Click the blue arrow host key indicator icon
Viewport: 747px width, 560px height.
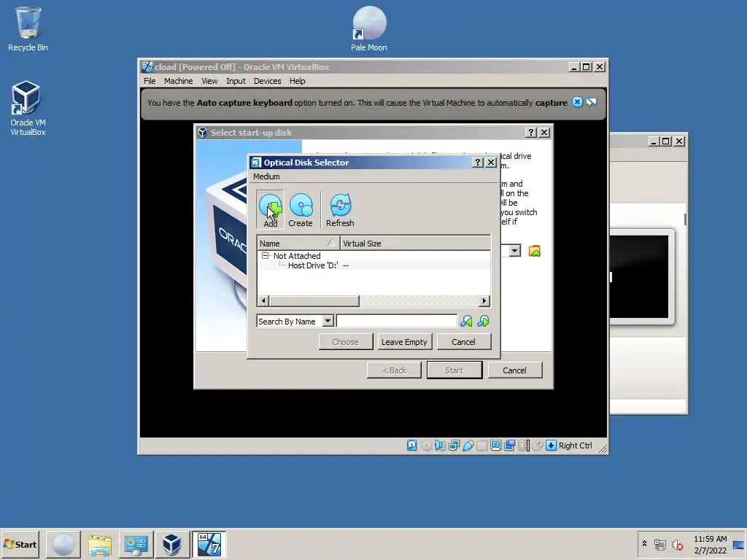[551, 446]
